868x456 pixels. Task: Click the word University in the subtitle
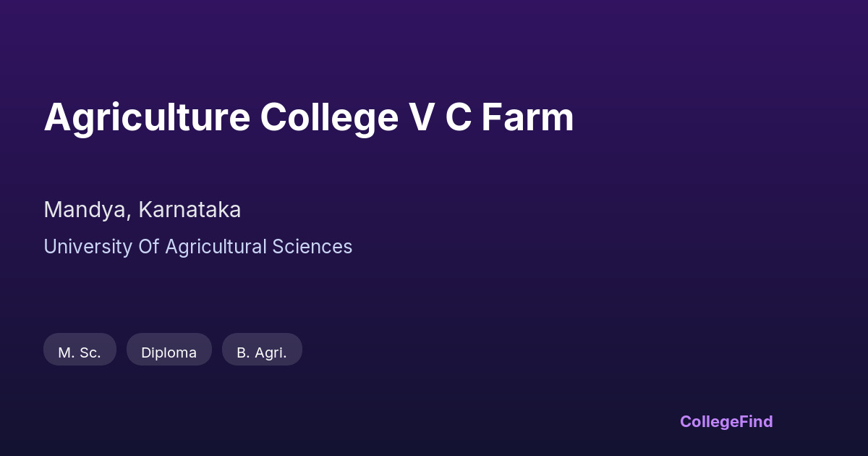click(88, 247)
